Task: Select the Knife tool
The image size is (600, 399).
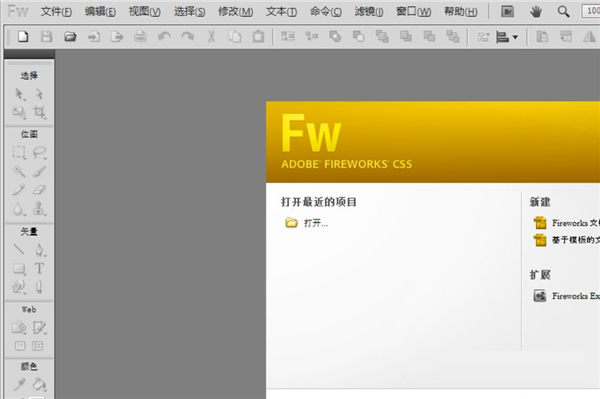Action: coord(39,287)
